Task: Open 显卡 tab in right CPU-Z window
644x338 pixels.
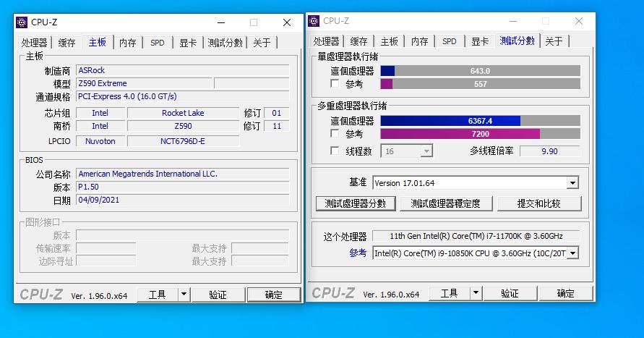Action: tap(480, 41)
